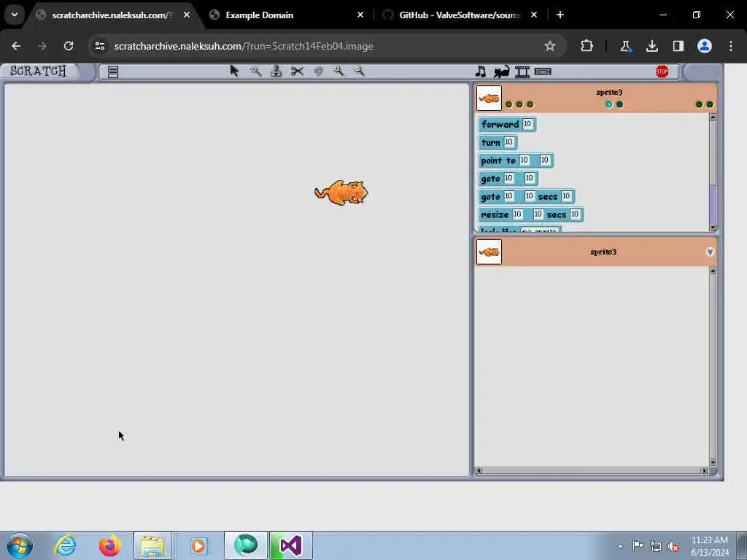Expand the sprite3 scripts pane arrow

pyautogui.click(x=710, y=252)
